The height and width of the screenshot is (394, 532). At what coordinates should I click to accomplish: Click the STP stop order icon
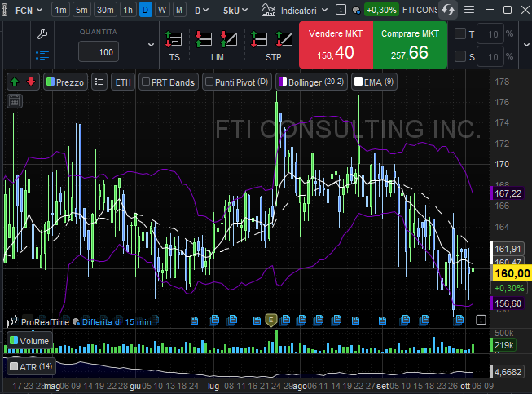pyautogui.click(x=274, y=40)
